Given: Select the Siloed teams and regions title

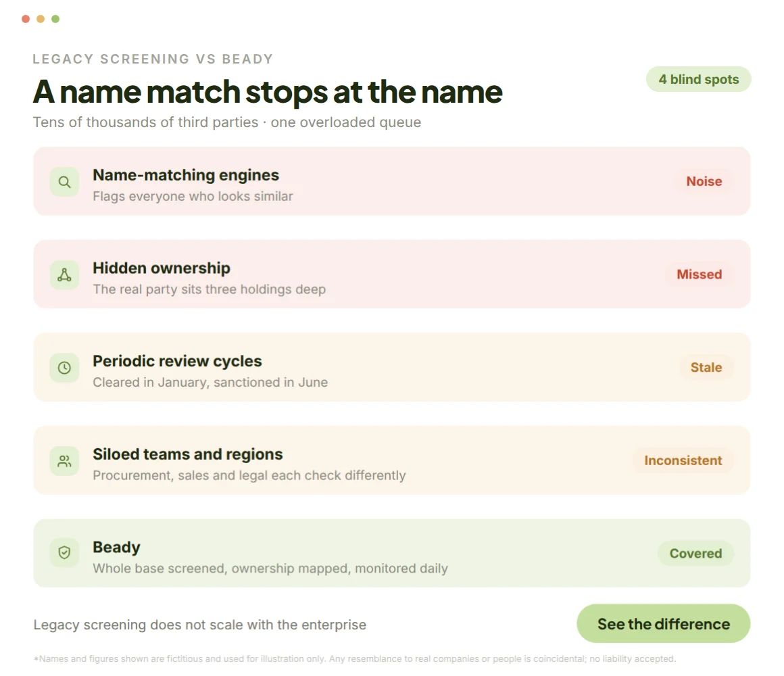Looking at the screenshot, I should point(188,454).
